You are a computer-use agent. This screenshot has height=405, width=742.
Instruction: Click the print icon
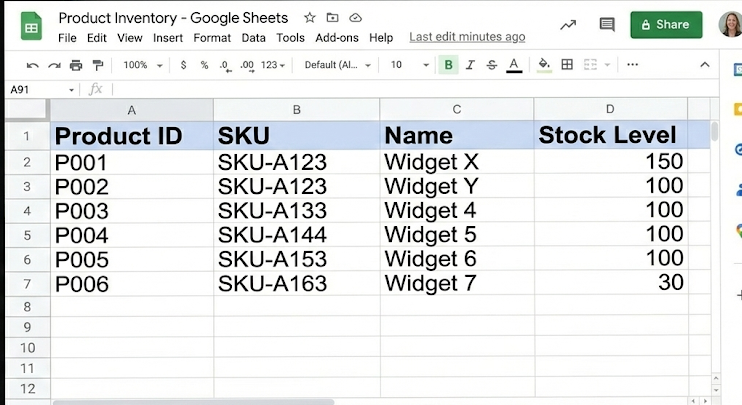click(x=76, y=65)
